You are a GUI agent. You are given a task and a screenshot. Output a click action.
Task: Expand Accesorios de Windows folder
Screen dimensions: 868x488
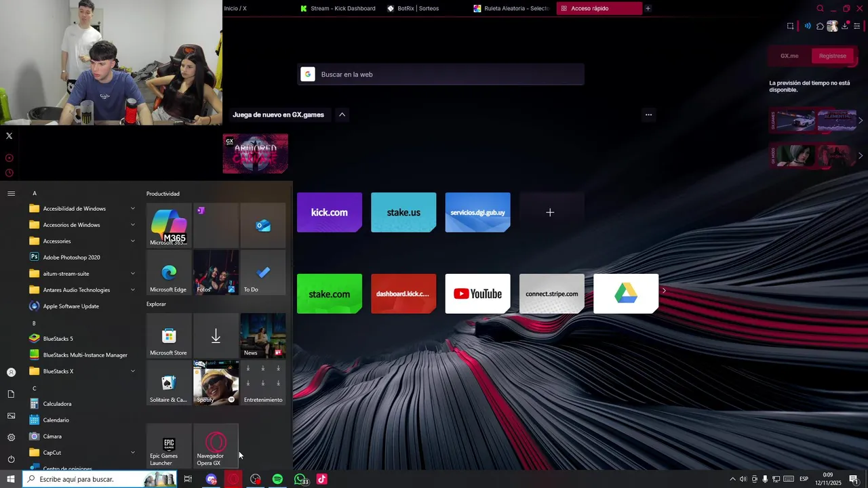83,225
